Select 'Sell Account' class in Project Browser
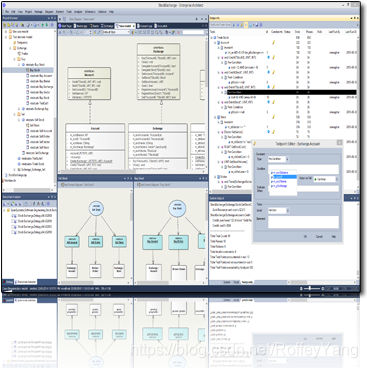 coord(41,131)
